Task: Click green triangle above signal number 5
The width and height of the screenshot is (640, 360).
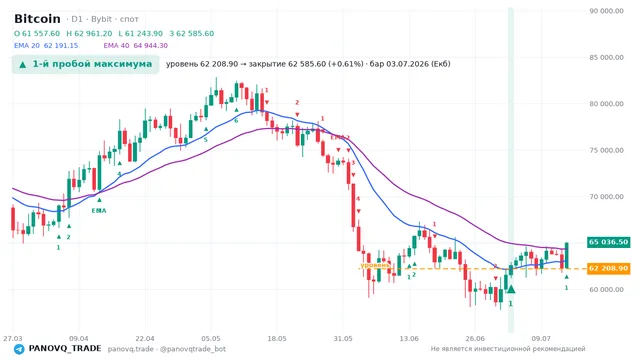Action: pos(206,129)
